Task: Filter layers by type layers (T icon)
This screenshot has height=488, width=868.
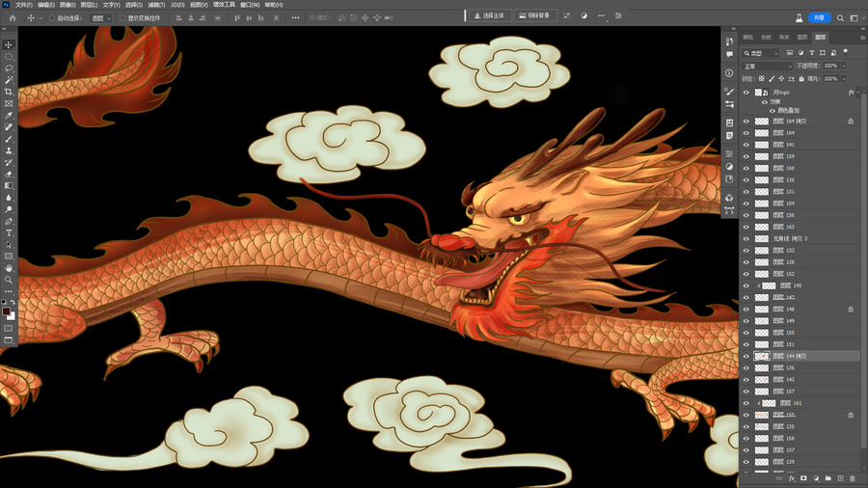Action: point(811,53)
